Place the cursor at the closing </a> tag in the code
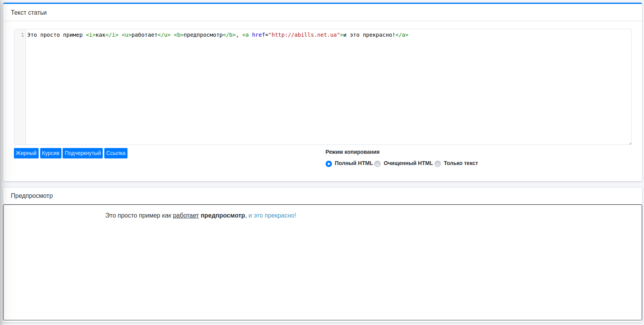This screenshot has height=325, width=644. (402, 35)
